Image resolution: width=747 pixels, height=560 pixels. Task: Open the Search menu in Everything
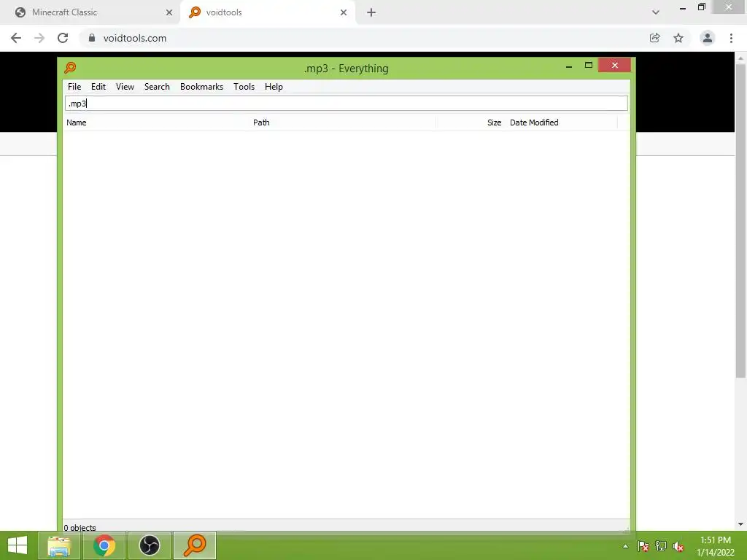click(x=157, y=87)
